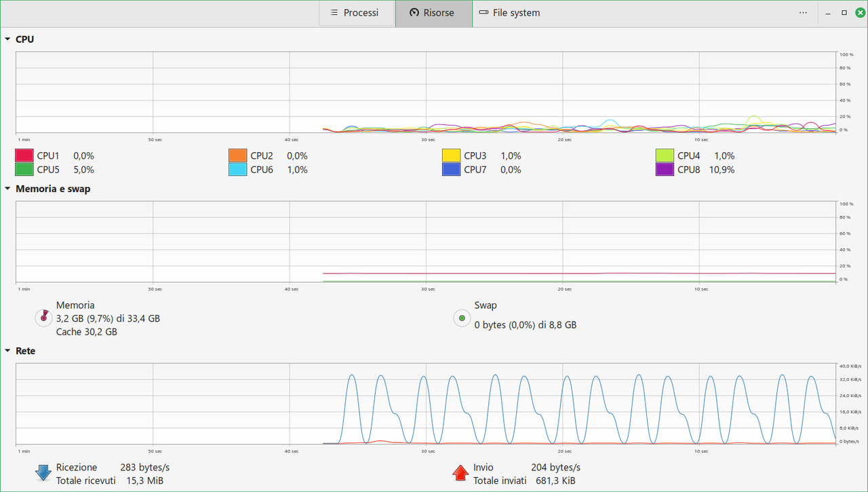The image size is (868, 492).
Task: Click the Invio red up-arrow icon
Action: (x=460, y=473)
